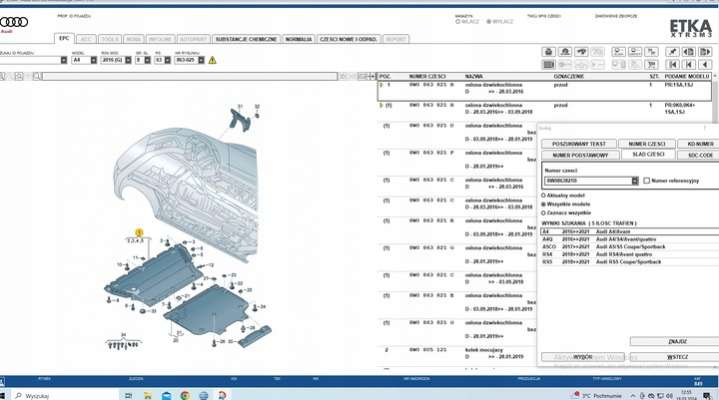719x400 pixels.
Task: Select the KD NUMER search tab
Action: pos(700,144)
